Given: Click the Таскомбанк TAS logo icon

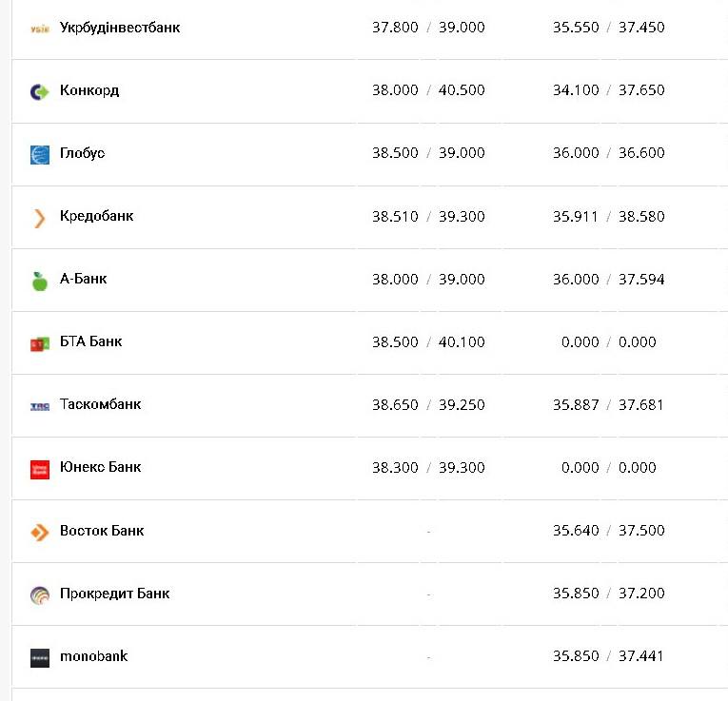Looking at the screenshot, I should 39,405.
